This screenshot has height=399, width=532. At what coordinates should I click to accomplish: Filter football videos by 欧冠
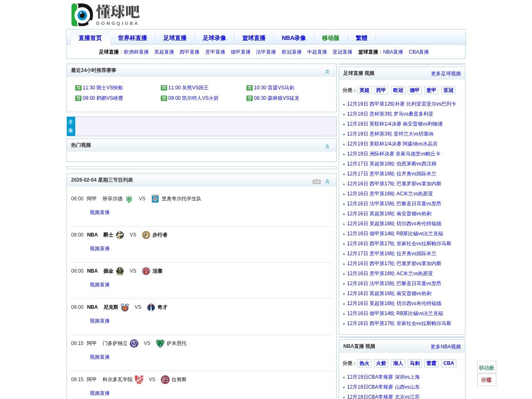398,90
